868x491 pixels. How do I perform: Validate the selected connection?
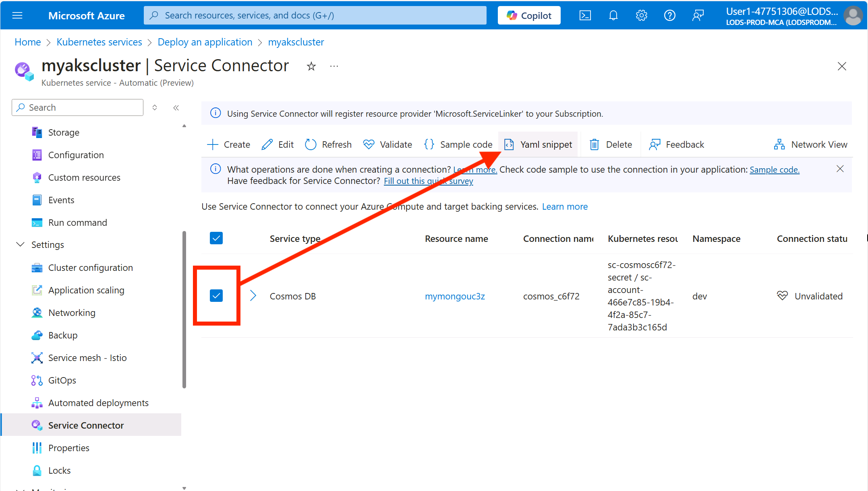click(x=387, y=144)
